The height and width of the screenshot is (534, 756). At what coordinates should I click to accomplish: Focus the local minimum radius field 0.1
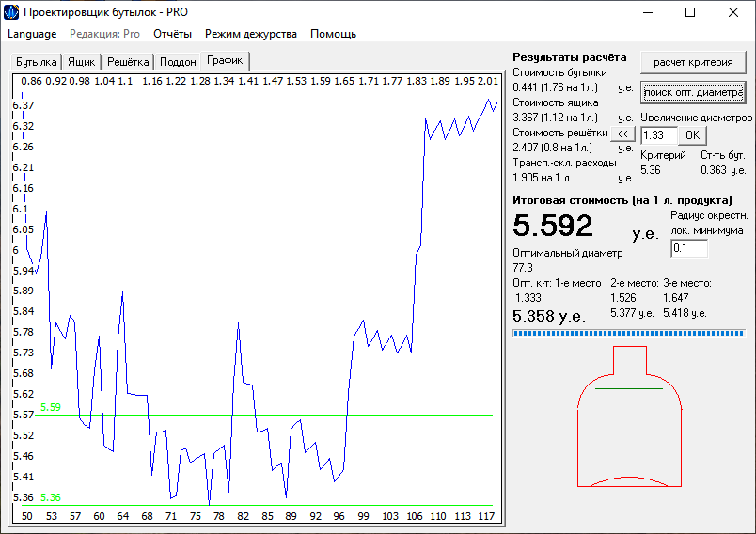[689, 249]
